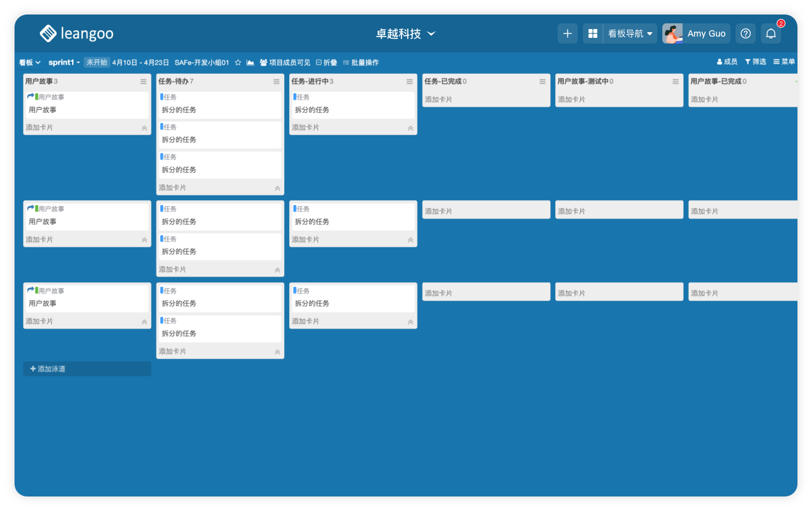Viewport: 812px width, 511px height.
Task: Collapse the first lane's 任务-待办 list arrows
Action: point(277,188)
